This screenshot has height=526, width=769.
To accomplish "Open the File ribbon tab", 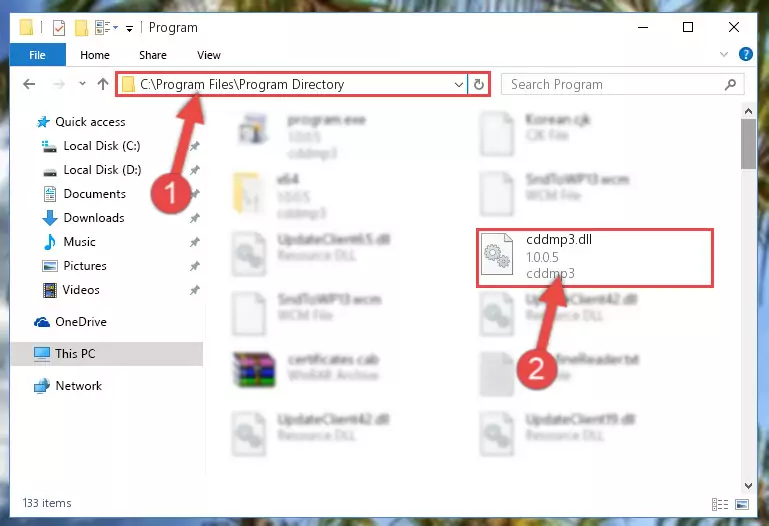I will coord(37,55).
